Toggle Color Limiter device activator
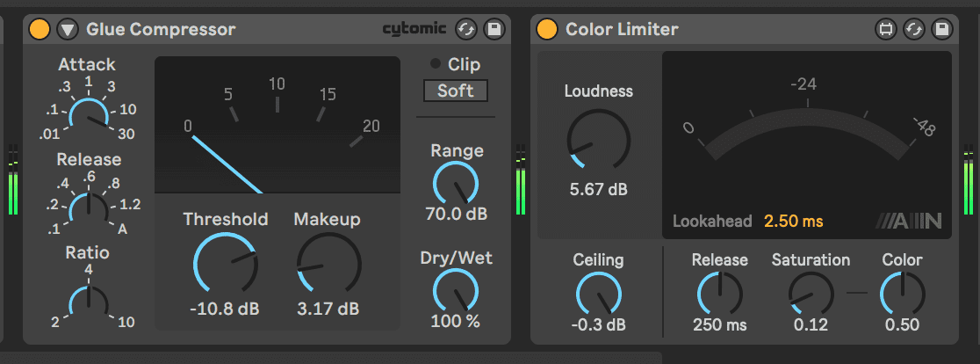Image resolution: width=980 pixels, height=364 pixels. coord(547,29)
